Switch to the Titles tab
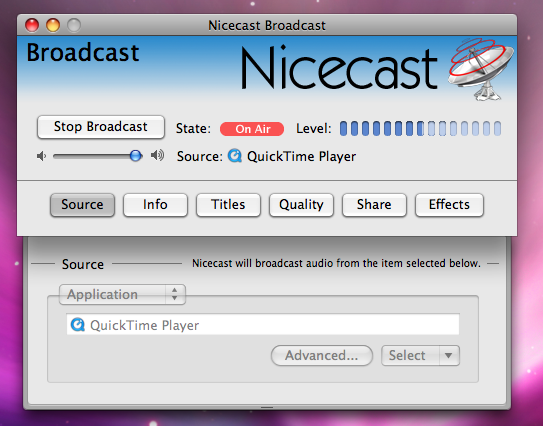Viewport: 543px width, 426px height. point(228,205)
